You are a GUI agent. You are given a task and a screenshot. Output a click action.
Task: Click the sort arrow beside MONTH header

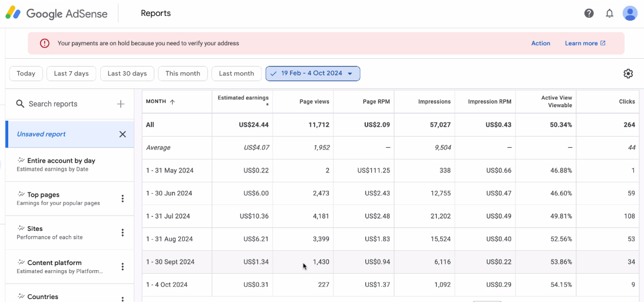[x=172, y=102]
